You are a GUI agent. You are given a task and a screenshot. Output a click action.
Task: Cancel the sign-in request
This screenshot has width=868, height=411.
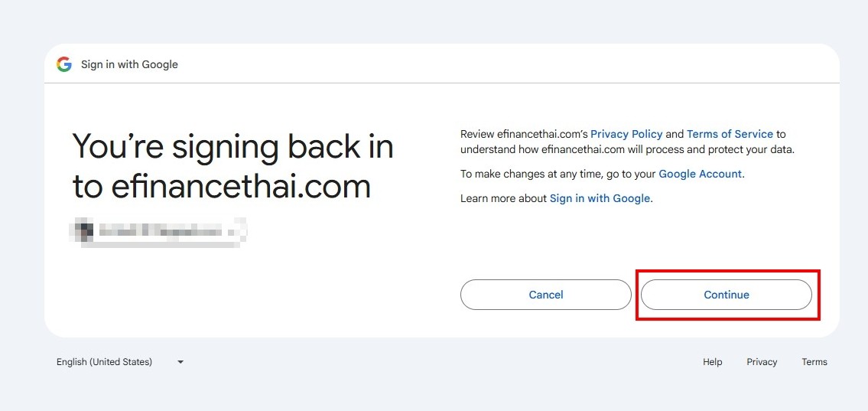coord(546,295)
